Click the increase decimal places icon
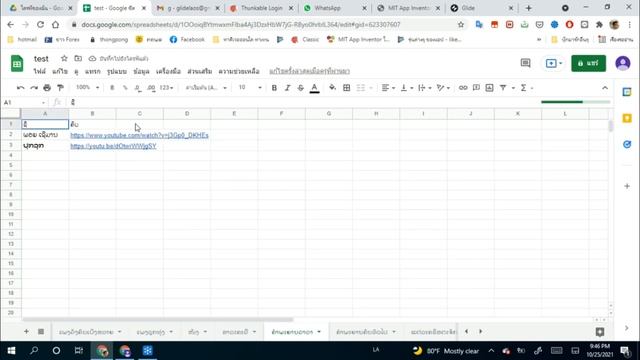This screenshot has height=360, width=640. tap(151, 88)
